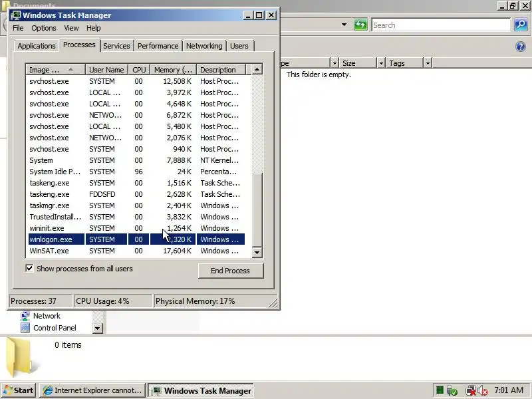The height and width of the screenshot is (399, 532).
Task: Click the Explorer Search input field
Action: 441,25
